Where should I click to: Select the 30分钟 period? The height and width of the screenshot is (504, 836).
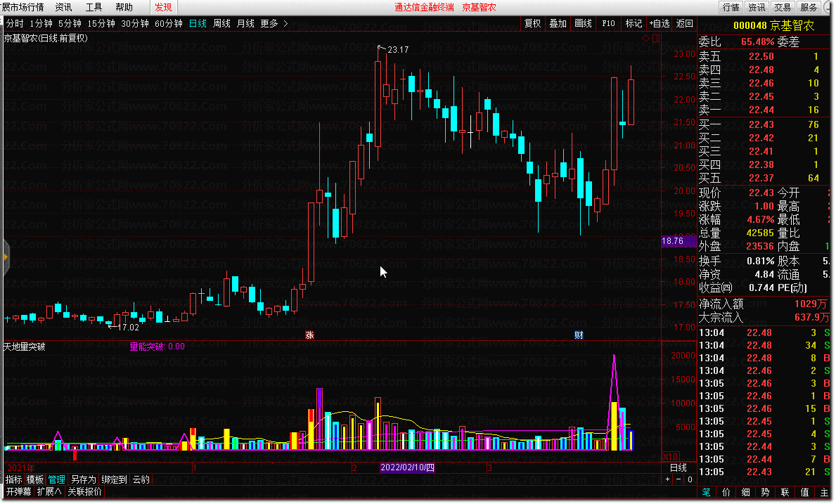coord(135,23)
